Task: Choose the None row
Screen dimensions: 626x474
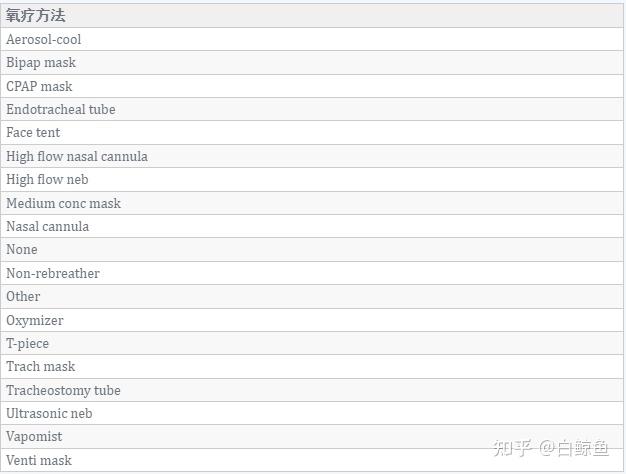Action: tap(312, 250)
